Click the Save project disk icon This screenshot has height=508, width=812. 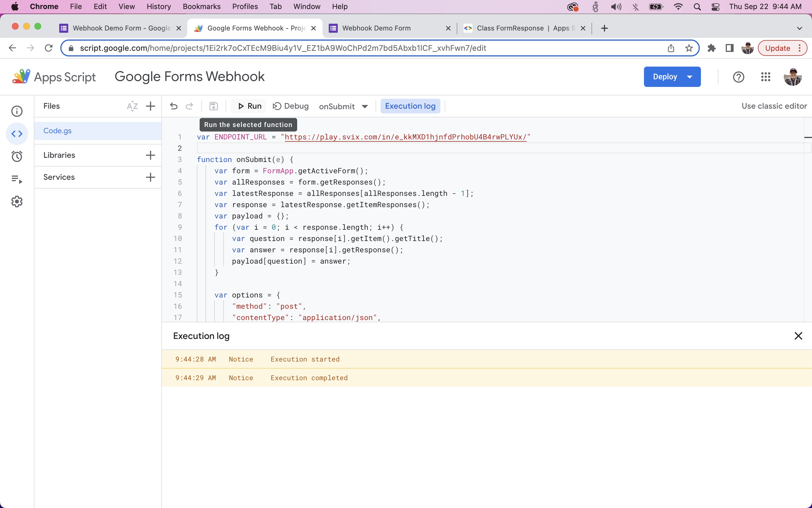[x=214, y=106]
